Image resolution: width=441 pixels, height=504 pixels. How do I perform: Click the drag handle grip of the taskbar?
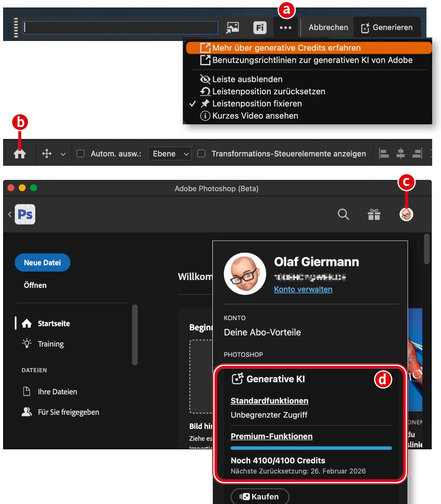coord(16,28)
